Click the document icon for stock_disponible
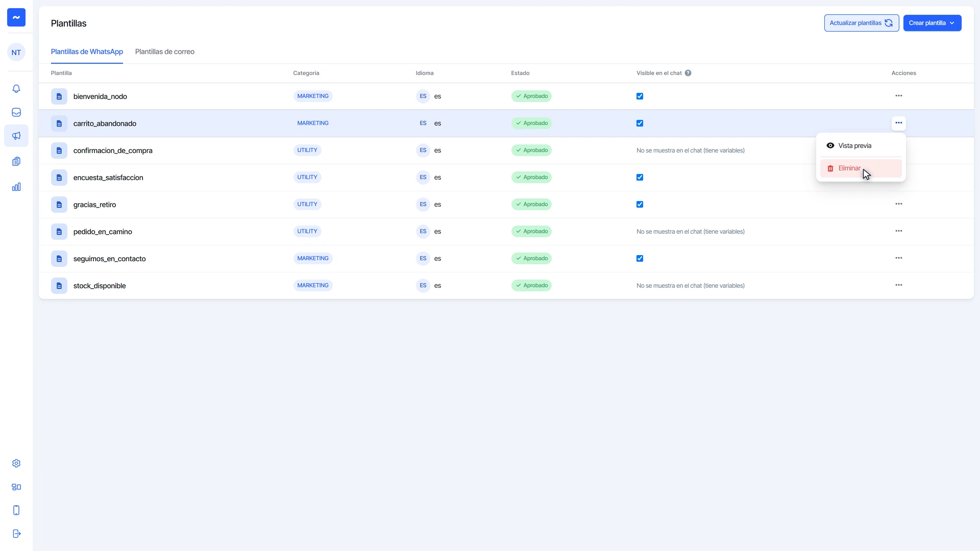 coord(59,286)
